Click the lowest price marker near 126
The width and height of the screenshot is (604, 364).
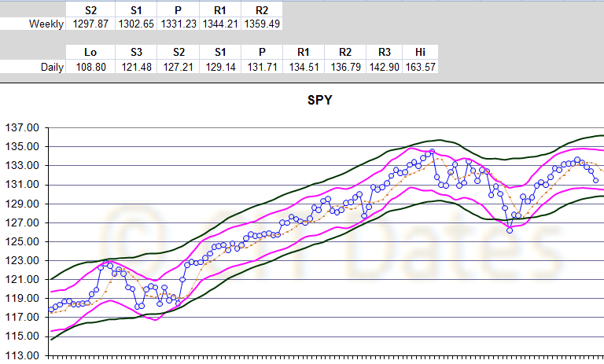click(510, 230)
